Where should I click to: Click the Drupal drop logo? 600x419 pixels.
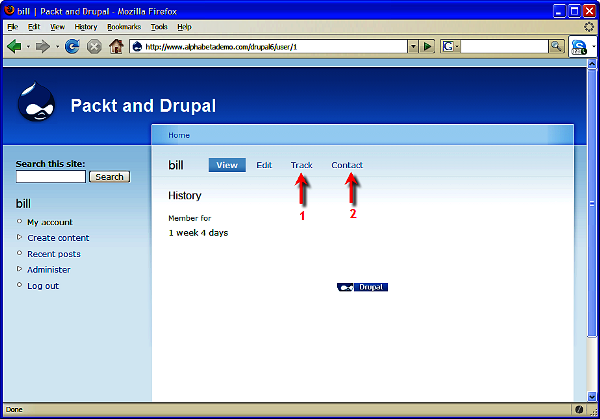36,102
